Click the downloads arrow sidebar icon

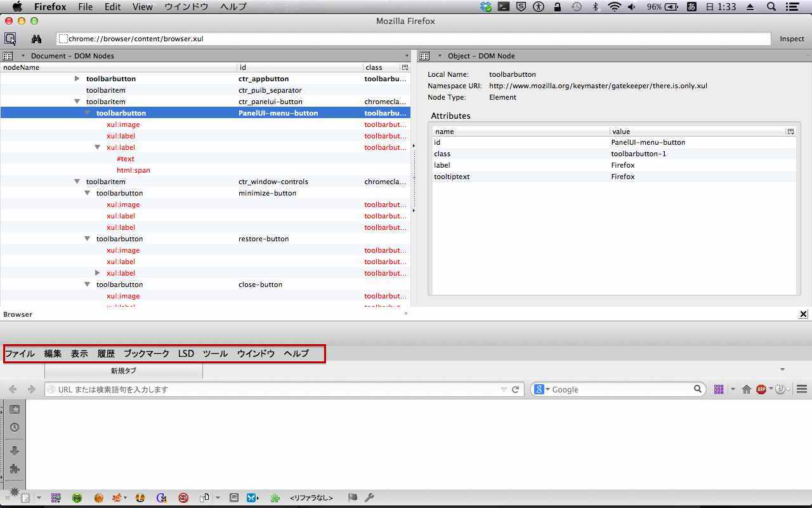15,450
